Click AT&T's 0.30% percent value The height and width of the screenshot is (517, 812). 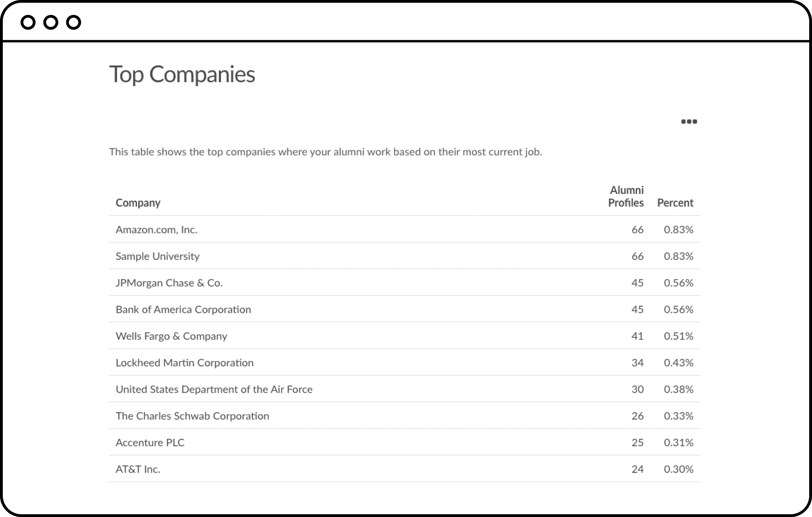coord(678,469)
